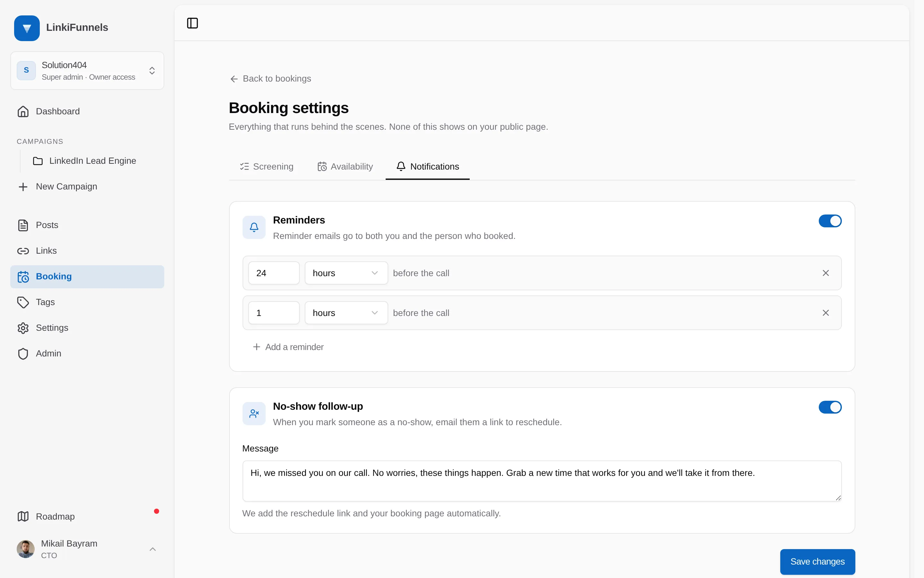Turn off the Reminders toggle

[830, 221]
